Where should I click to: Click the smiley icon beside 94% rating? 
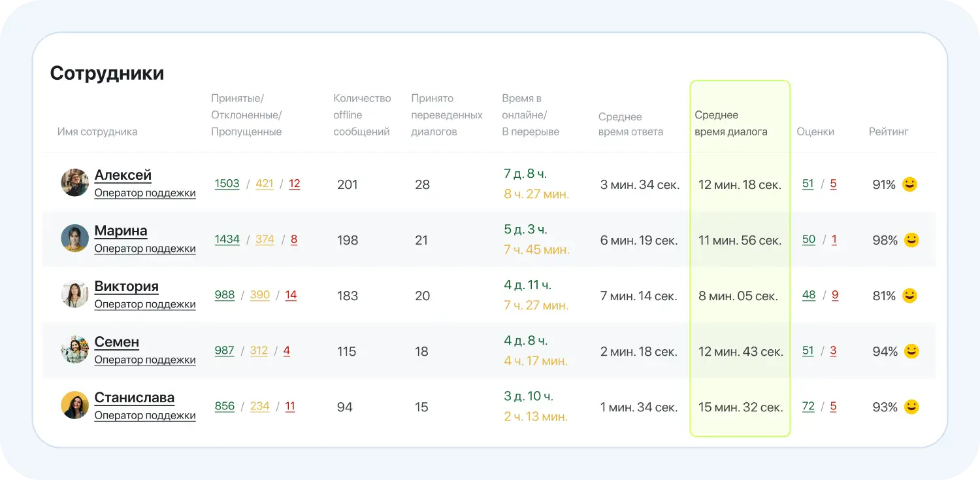coord(911,351)
